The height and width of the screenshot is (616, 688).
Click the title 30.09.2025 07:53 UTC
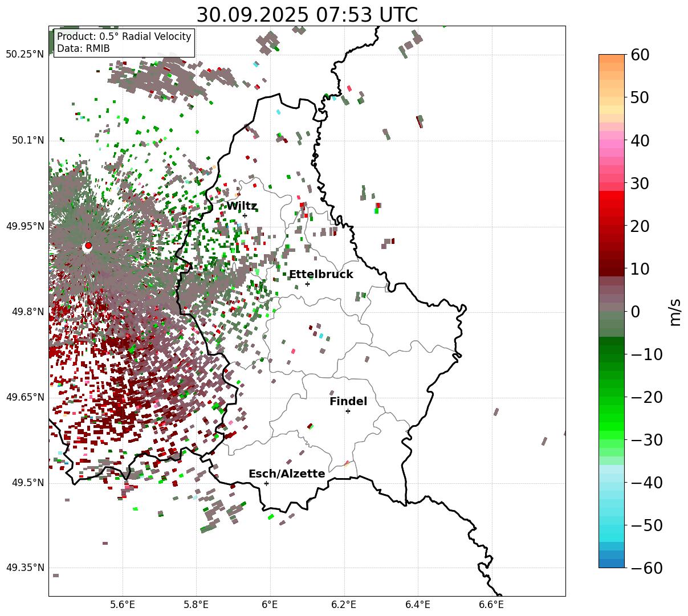[x=307, y=15]
